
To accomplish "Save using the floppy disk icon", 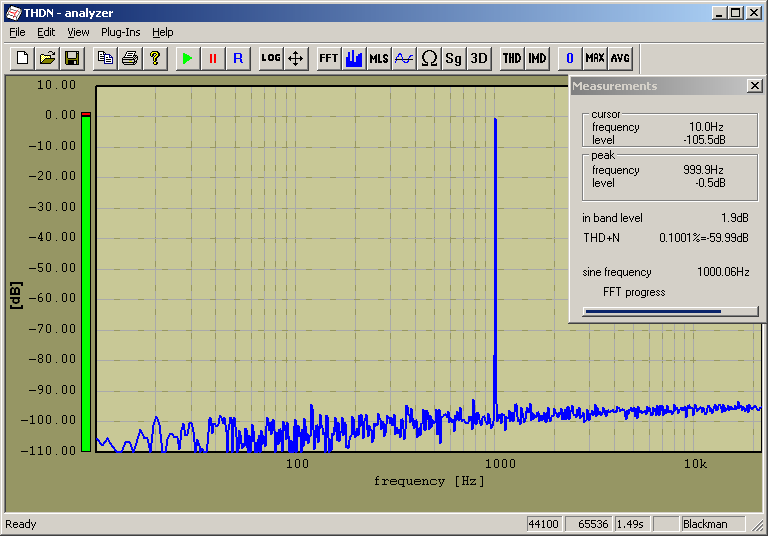I will click(x=72, y=58).
